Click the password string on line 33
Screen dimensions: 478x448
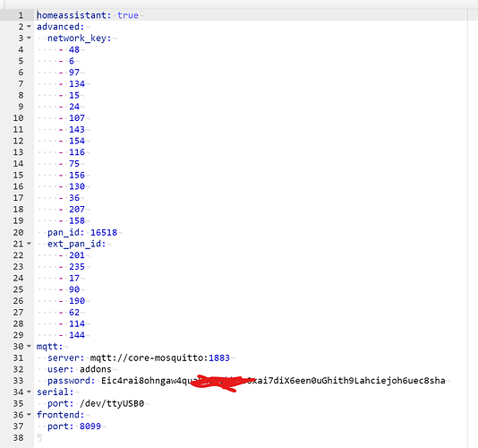click(273, 381)
